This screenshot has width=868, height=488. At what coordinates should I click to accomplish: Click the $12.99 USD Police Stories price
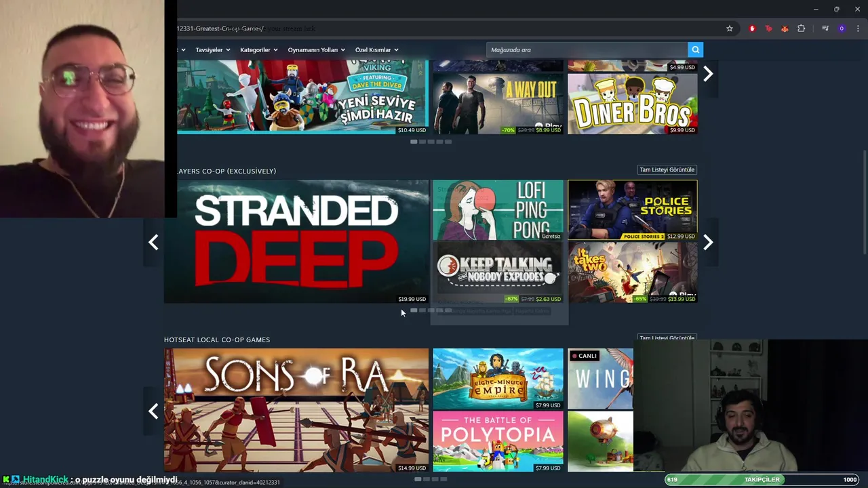pyautogui.click(x=681, y=237)
